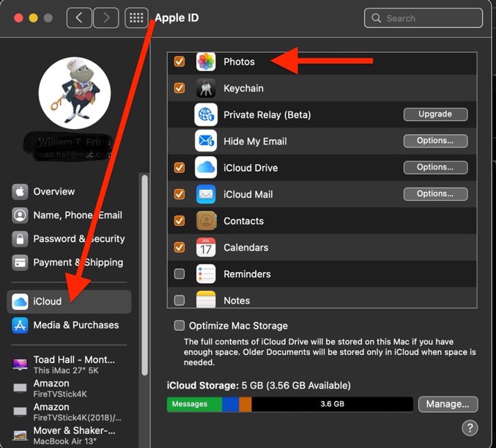Image resolution: width=496 pixels, height=448 pixels.
Task: Open Payment & Shipping section
Action: (x=69, y=262)
